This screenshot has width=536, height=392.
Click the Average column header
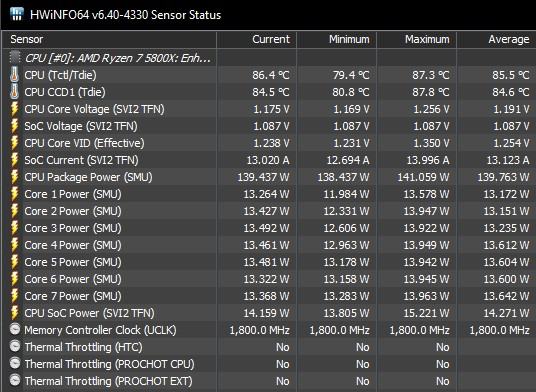[x=496, y=39]
